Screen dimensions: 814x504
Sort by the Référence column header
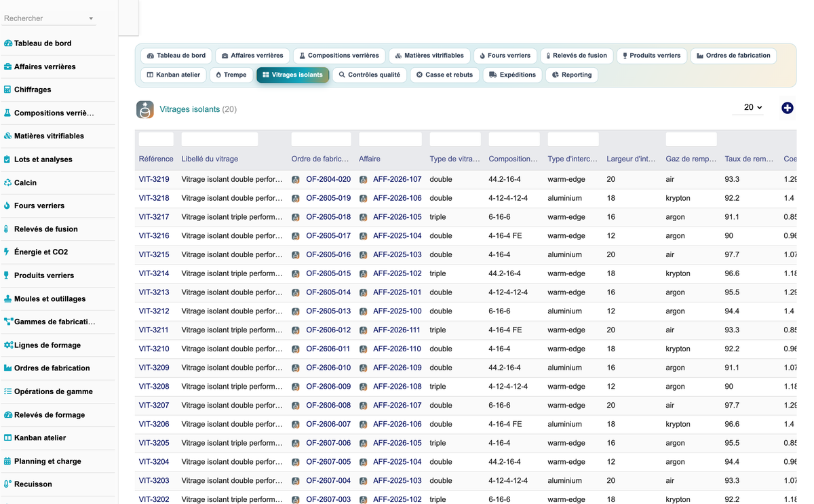(x=156, y=159)
